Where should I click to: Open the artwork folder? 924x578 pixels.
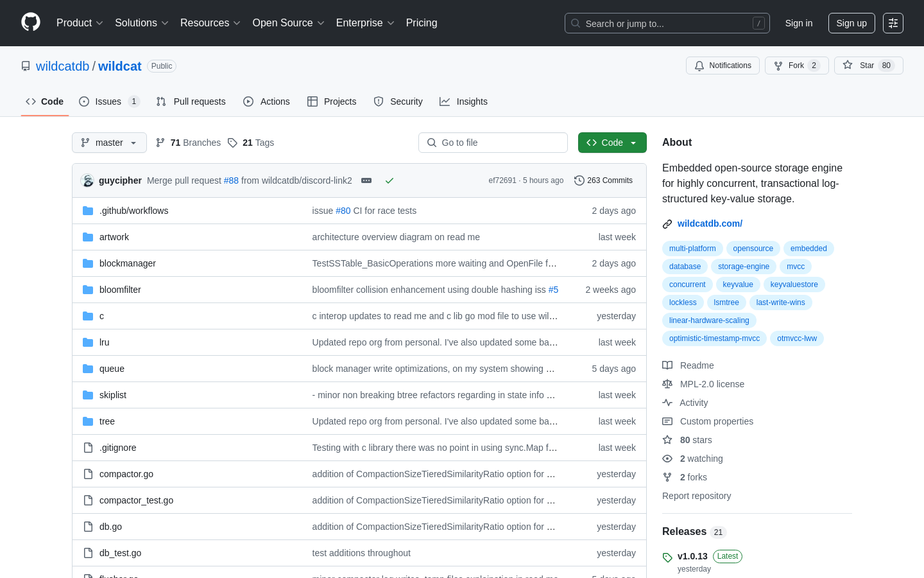[x=114, y=237]
